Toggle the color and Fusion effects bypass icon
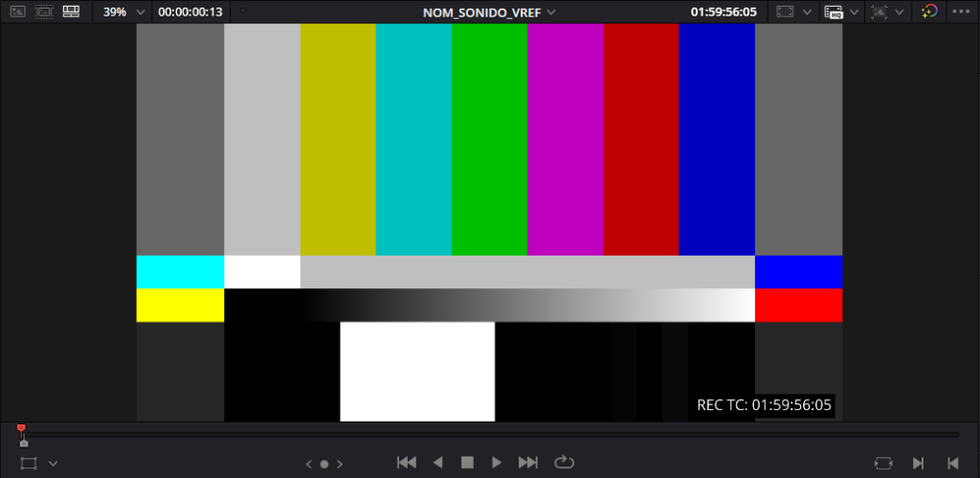This screenshot has height=478, width=980. pyautogui.click(x=929, y=11)
